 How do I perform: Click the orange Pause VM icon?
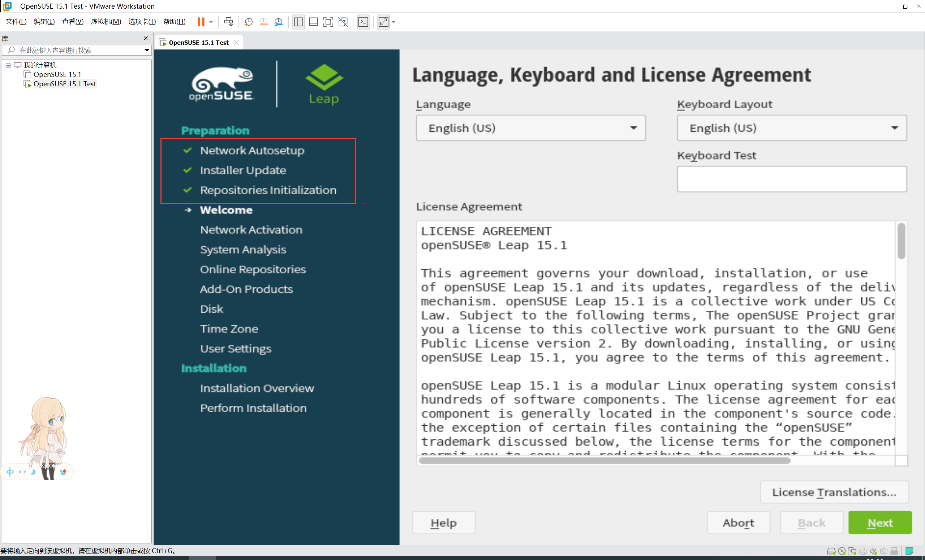click(201, 22)
